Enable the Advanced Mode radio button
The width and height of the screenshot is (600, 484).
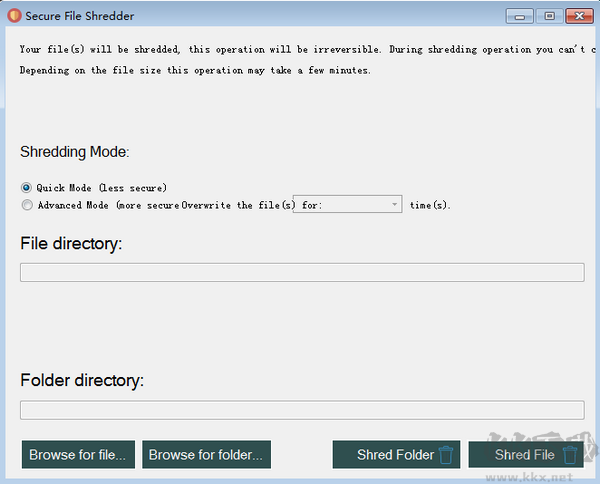coord(26,205)
